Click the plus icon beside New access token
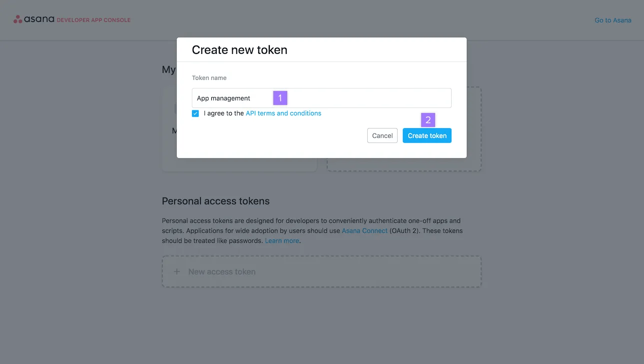Screen dimensions: 644x364 (176, 271)
